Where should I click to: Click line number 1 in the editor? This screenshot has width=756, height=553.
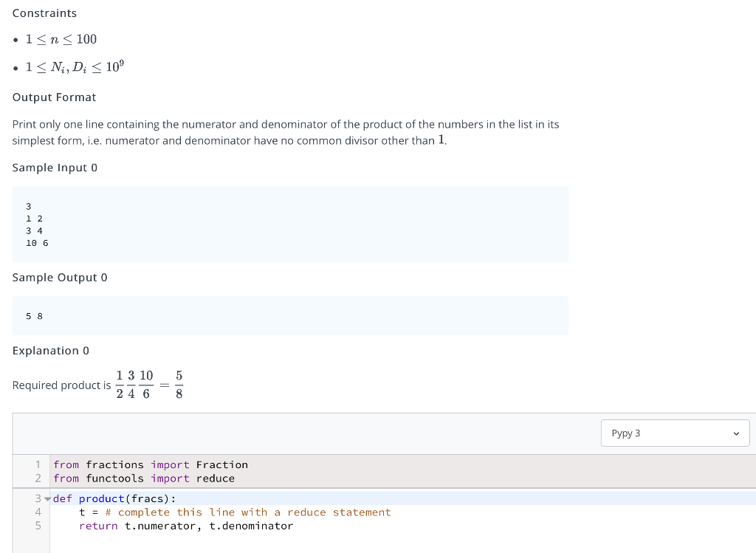(x=38, y=464)
